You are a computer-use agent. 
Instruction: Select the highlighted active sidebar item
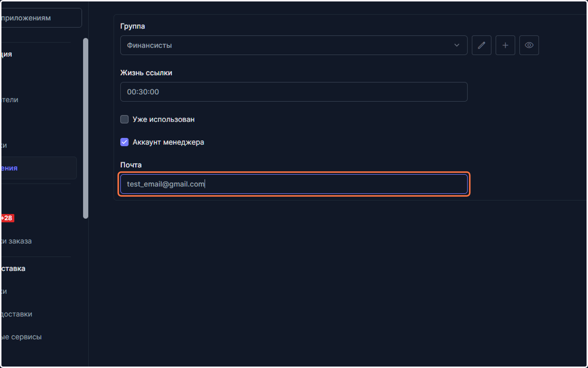click(x=38, y=168)
